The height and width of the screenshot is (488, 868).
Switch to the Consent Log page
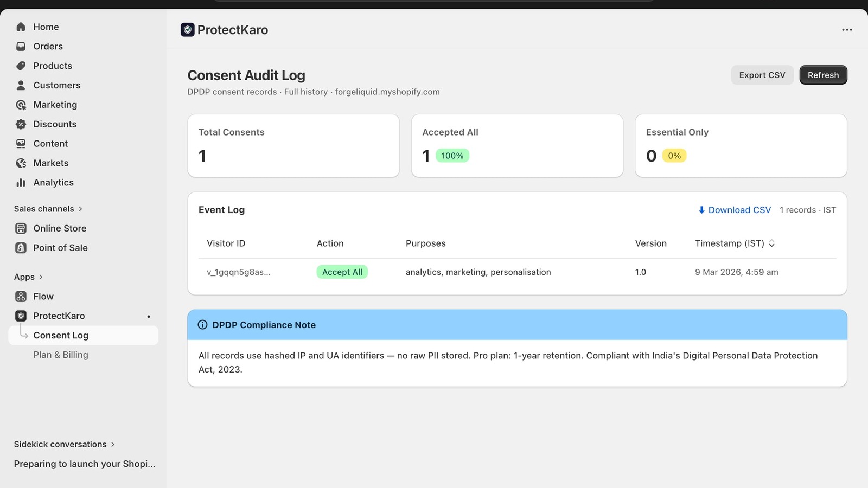click(61, 335)
